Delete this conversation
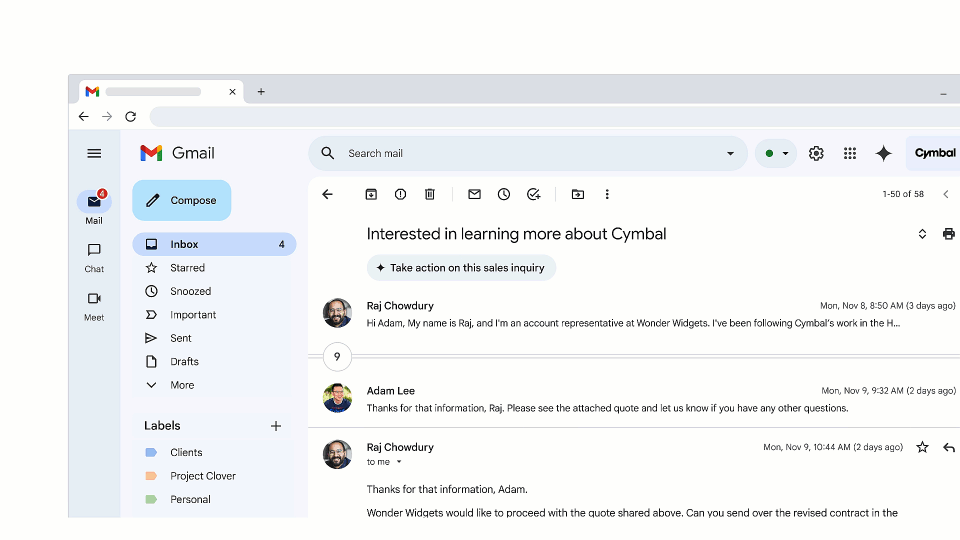This screenshot has width=960, height=540. point(430,195)
